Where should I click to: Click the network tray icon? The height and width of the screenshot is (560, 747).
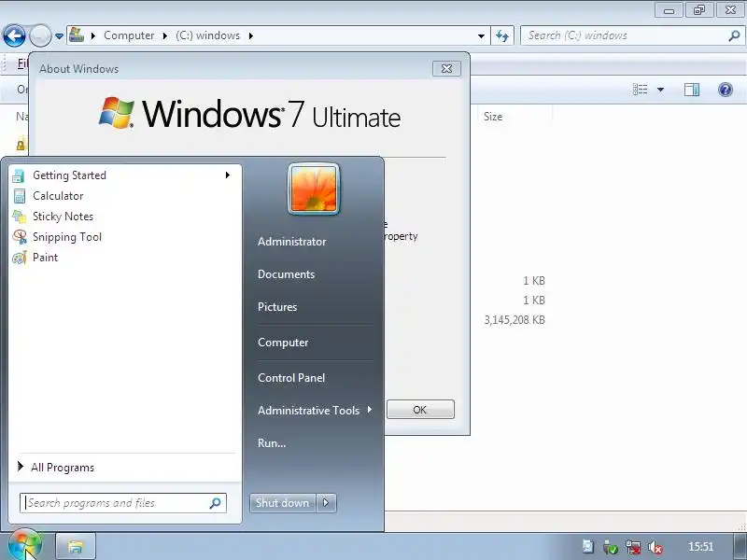pyautogui.click(x=633, y=547)
